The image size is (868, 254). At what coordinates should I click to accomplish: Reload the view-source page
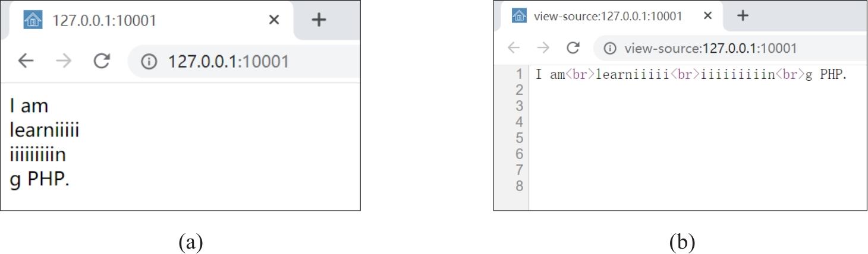click(573, 48)
